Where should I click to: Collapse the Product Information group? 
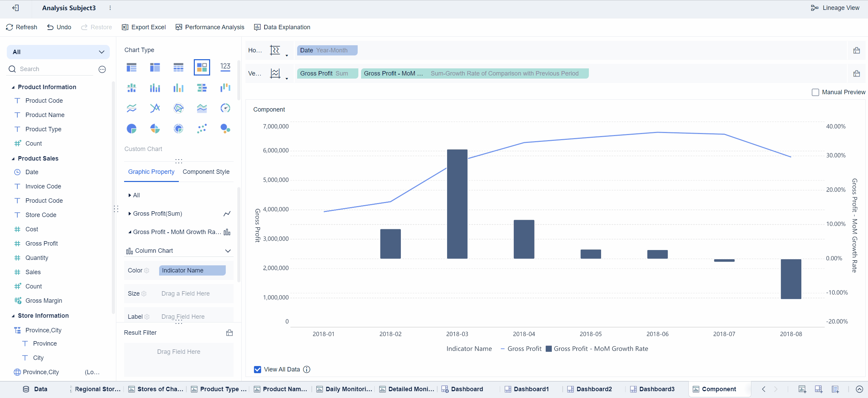[x=13, y=87]
